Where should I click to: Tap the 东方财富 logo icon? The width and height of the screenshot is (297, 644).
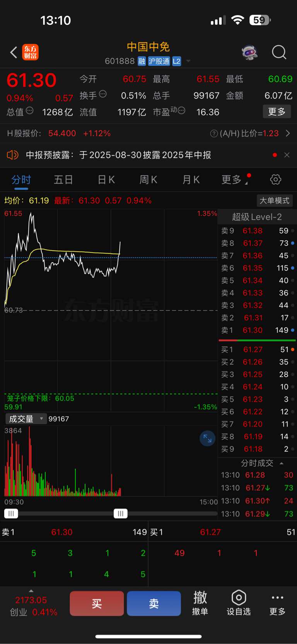click(x=31, y=52)
